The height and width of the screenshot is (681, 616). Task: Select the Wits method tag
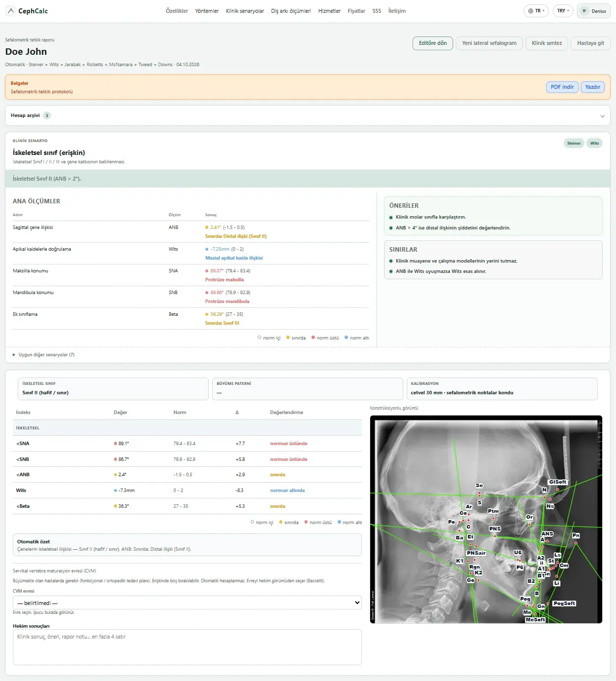[x=594, y=143]
